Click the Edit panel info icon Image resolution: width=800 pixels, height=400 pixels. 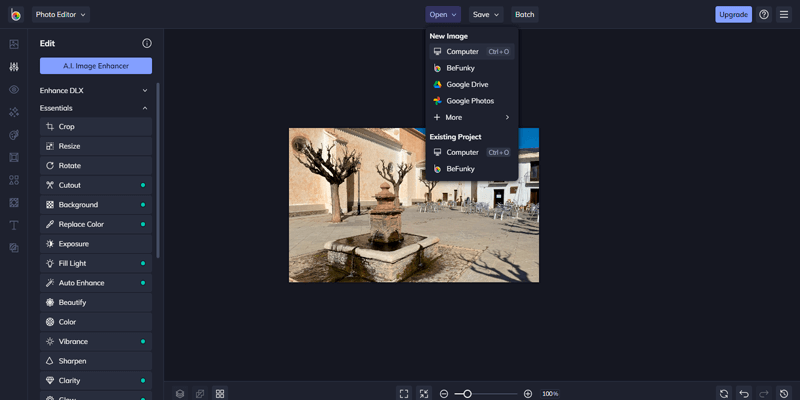tap(147, 44)
